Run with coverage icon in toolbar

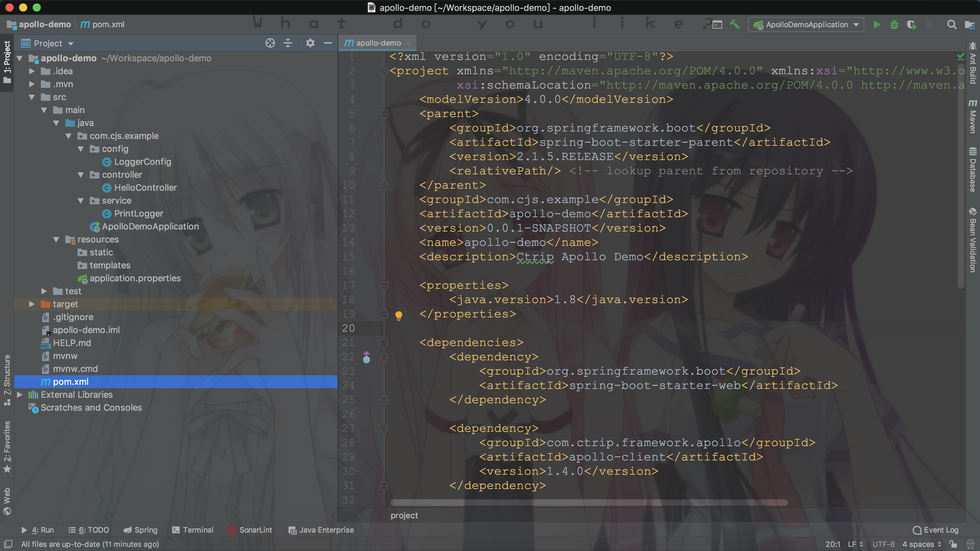[912, 25]
